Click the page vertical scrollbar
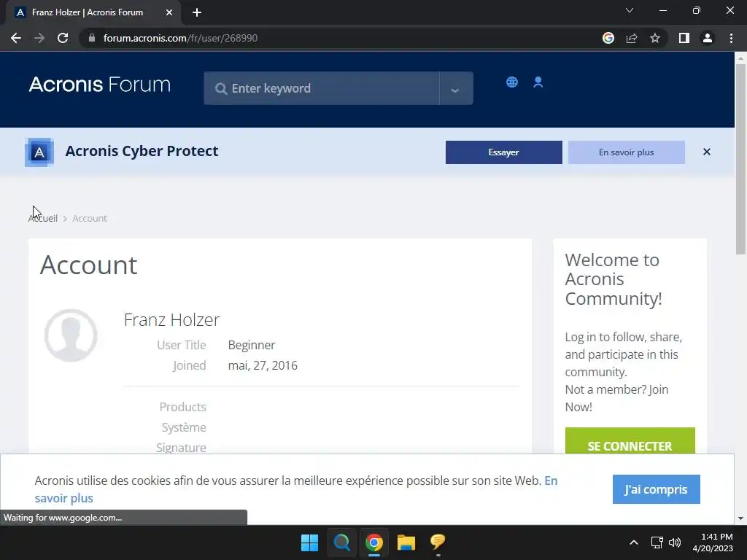 [x=740, y=160]
